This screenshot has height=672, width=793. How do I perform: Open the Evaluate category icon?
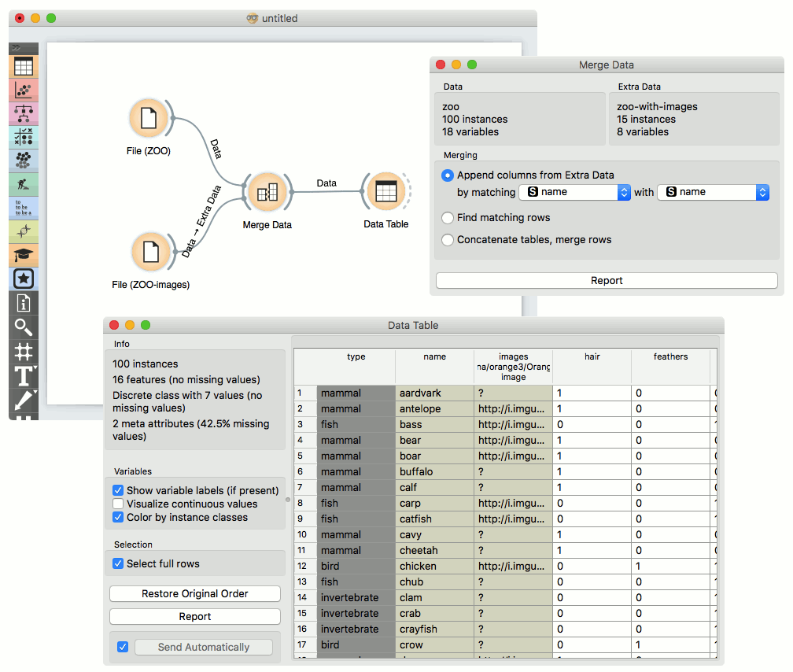[x=24, y=138]
